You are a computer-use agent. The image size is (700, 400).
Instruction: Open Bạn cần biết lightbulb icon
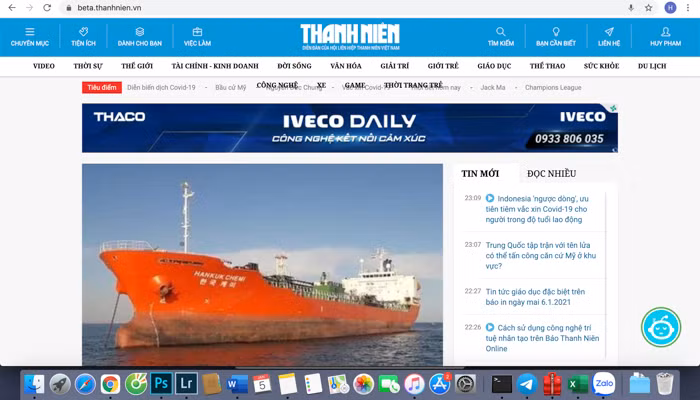coord(556,37)
